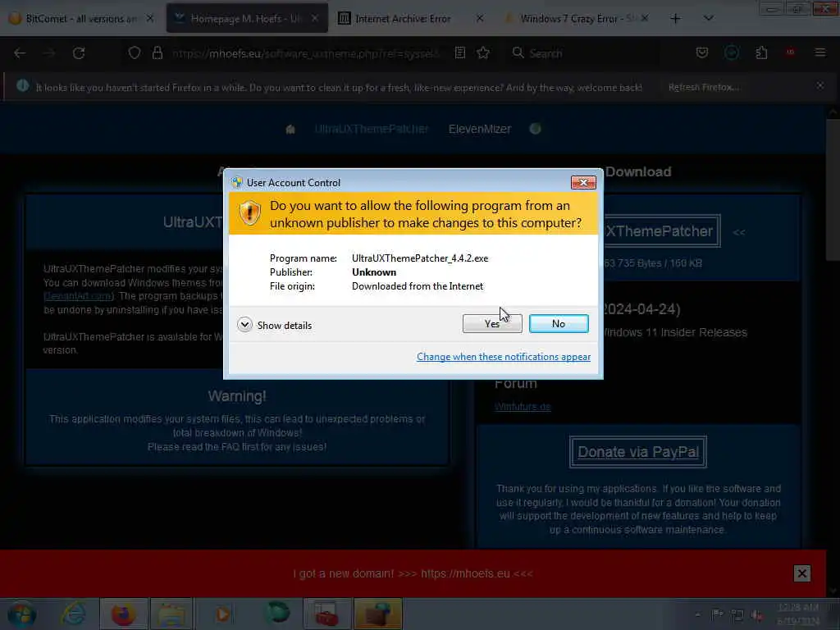Click the mhoefs.eu address bar
840x630 pixels.
(x=305, y=53)
